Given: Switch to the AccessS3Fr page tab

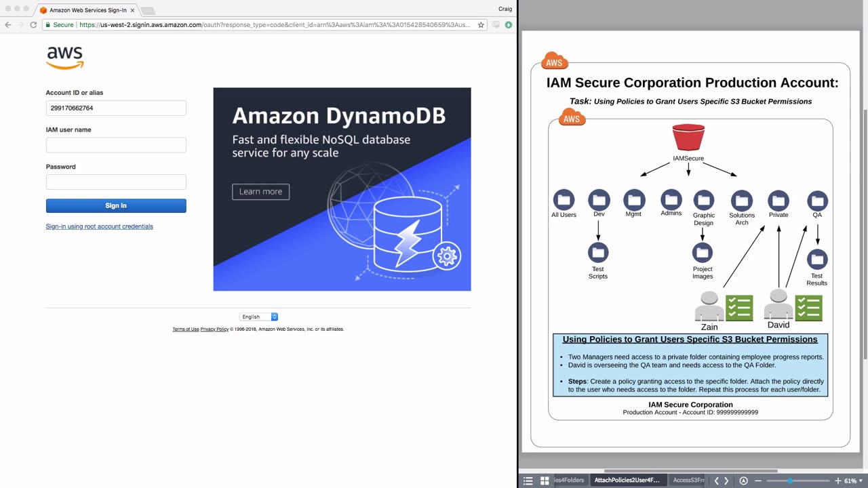Looking at the screenshot, I should click(688, 481).
